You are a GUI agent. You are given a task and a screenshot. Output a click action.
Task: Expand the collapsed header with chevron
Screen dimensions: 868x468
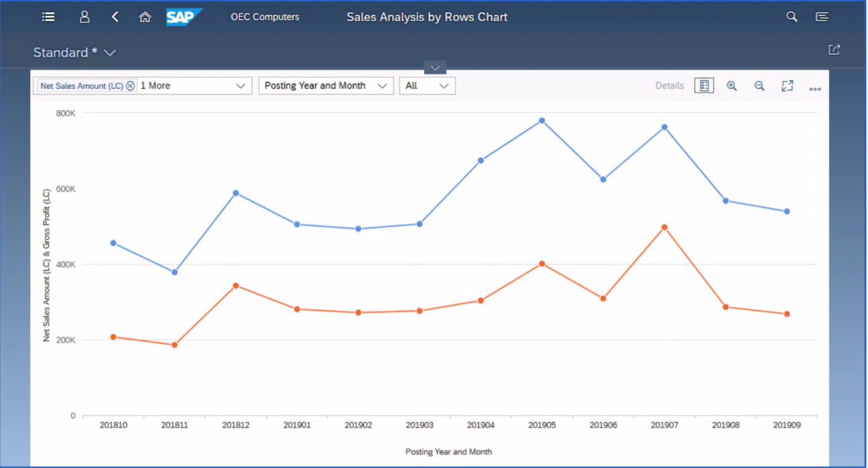point(435,67)
